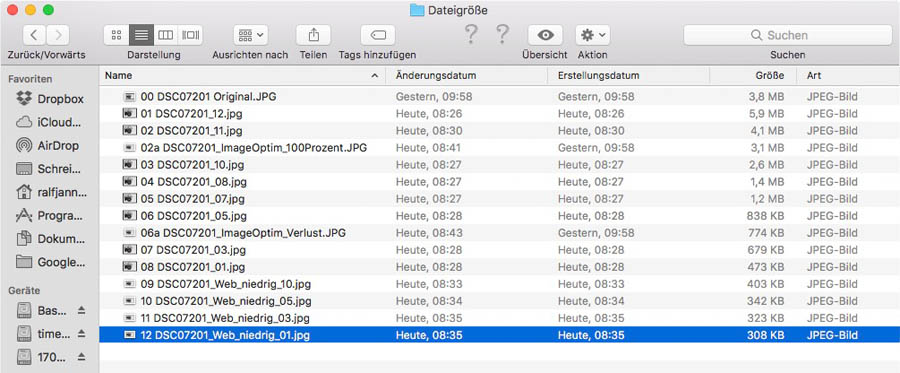The height and width of the screenshot is (373, 900).
Task: Open the Ausrichten nach dropdown
Action: [251, 36]
